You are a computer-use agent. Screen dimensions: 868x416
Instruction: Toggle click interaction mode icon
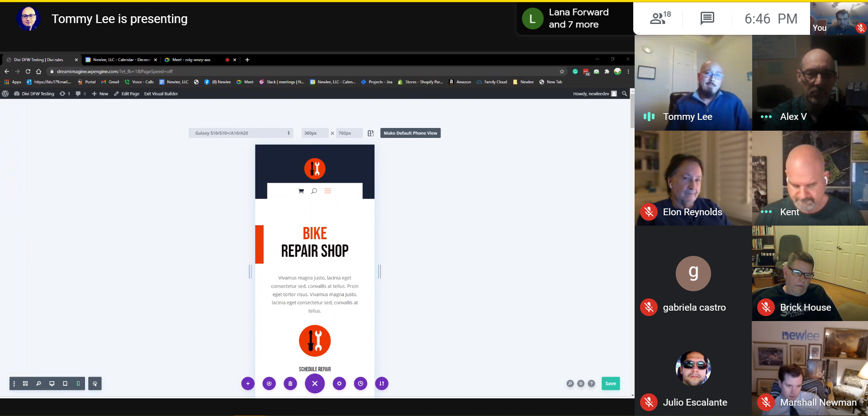(95, 383)
